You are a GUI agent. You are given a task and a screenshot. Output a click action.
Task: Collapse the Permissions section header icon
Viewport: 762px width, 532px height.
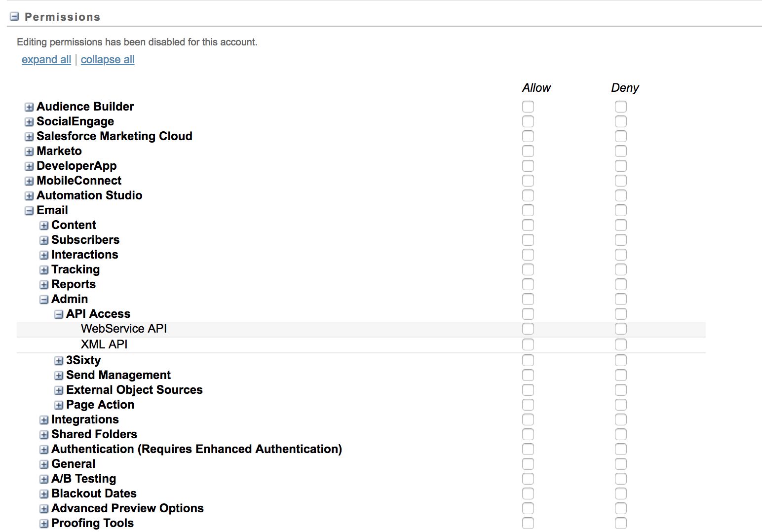tap(14, 16)
